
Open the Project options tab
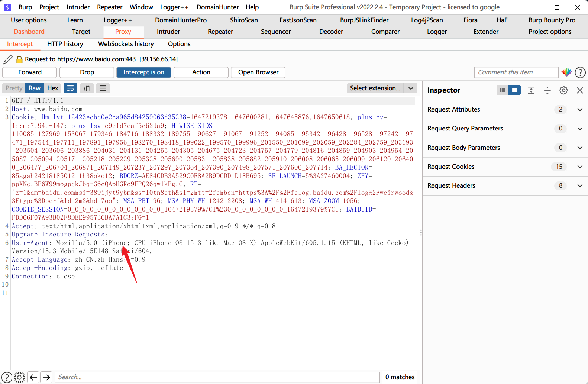tap(550, 32)
